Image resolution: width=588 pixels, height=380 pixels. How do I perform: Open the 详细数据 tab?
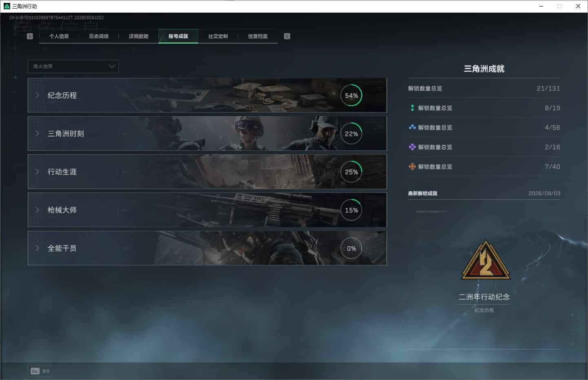coord(139,36)
